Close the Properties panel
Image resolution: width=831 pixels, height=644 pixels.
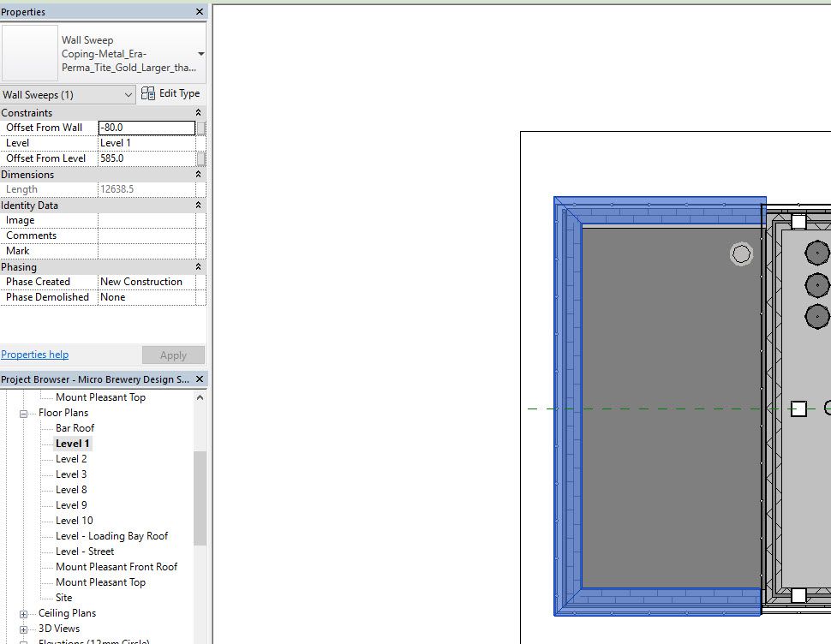coord(200,12)
